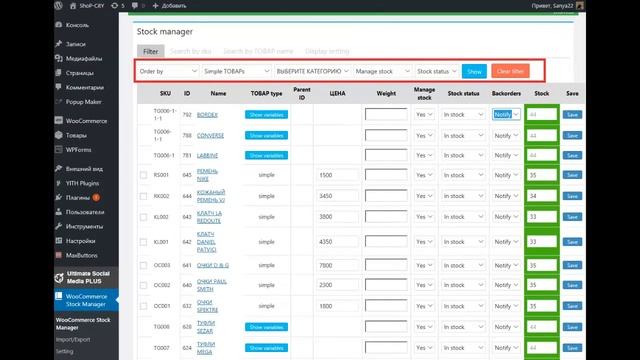This screenshot has height=360, width=640.
Task: Show variables for BORDEX product
Action: tap(266, 115)
